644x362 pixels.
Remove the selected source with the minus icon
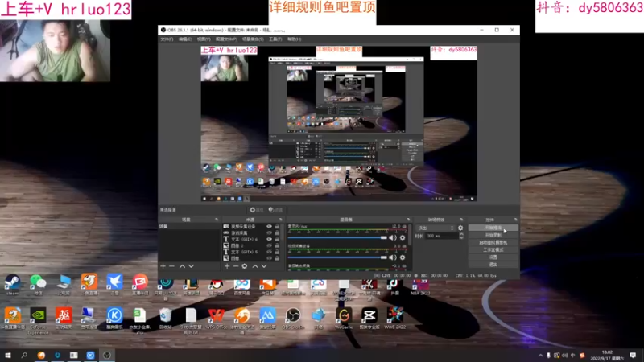236,266
